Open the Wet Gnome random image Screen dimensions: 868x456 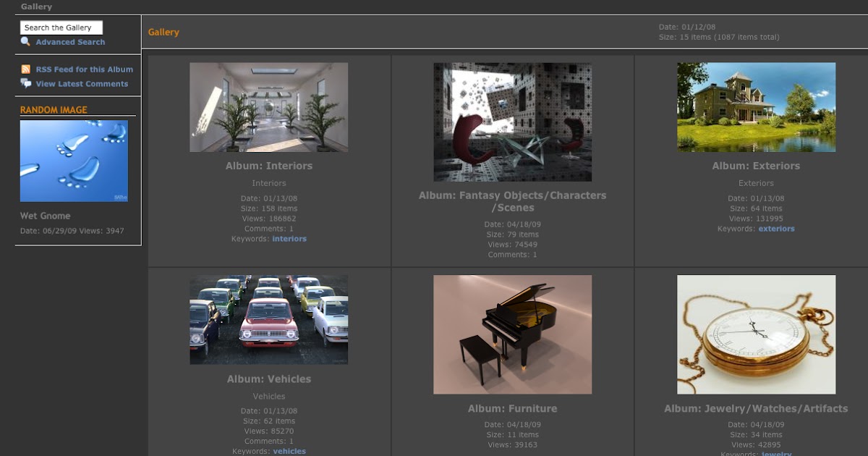coord(74,161)
